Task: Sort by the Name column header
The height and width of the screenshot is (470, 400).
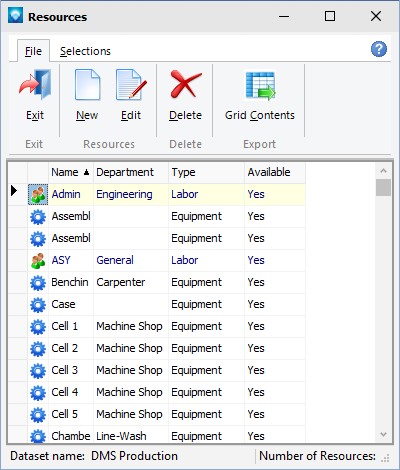Action: point(71,172)
